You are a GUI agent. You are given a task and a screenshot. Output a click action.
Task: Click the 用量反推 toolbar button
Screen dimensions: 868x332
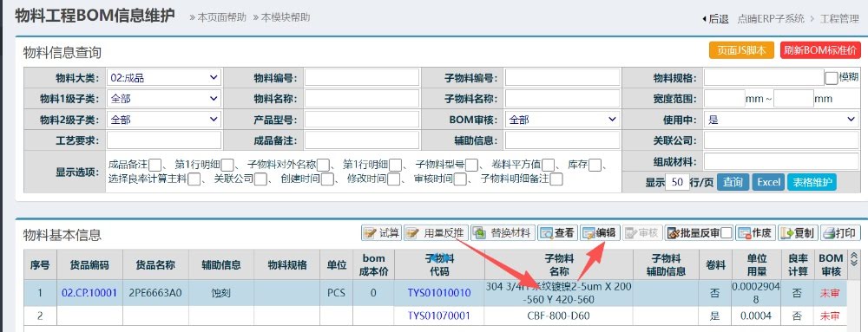[436, 233]
